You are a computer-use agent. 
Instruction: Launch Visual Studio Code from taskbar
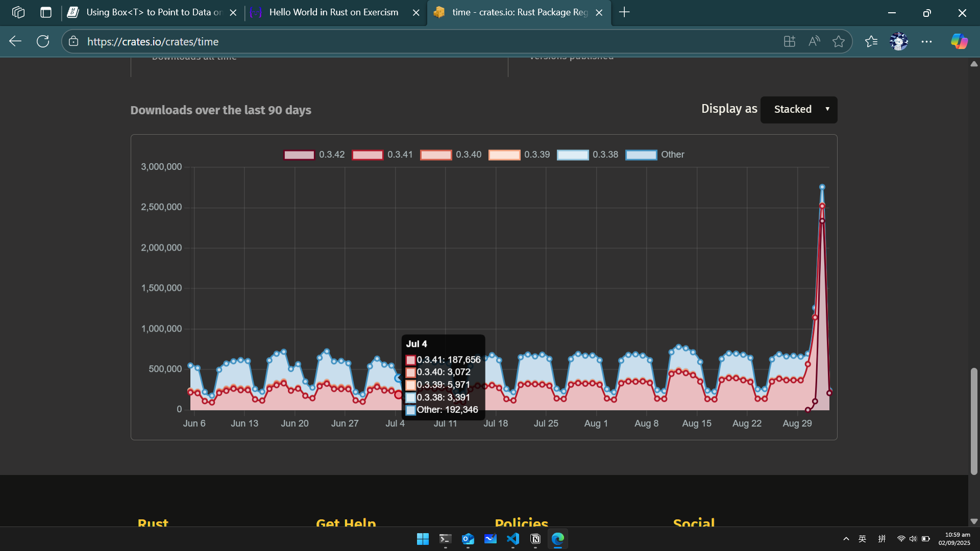pyautogui.click(x=513, y=539)
